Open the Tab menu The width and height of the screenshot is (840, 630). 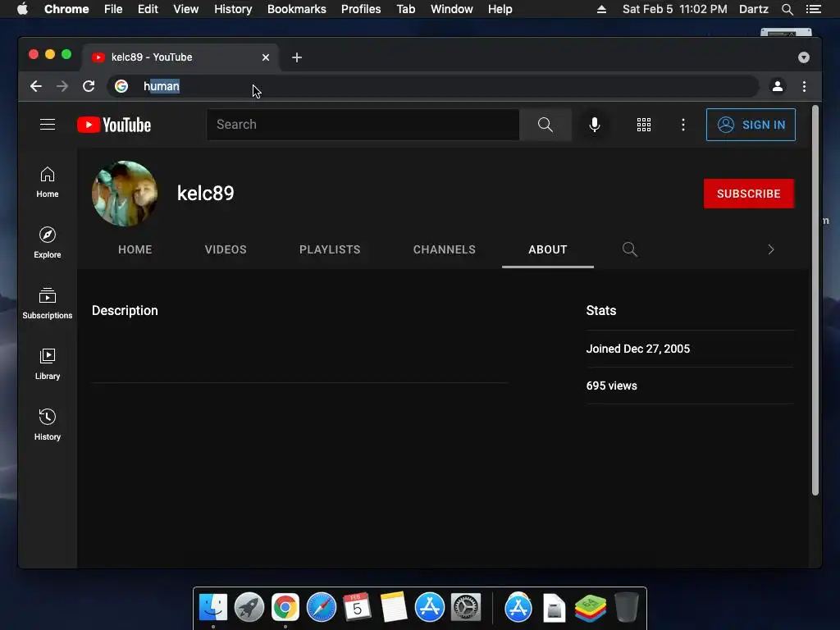[x=406, y=9]
